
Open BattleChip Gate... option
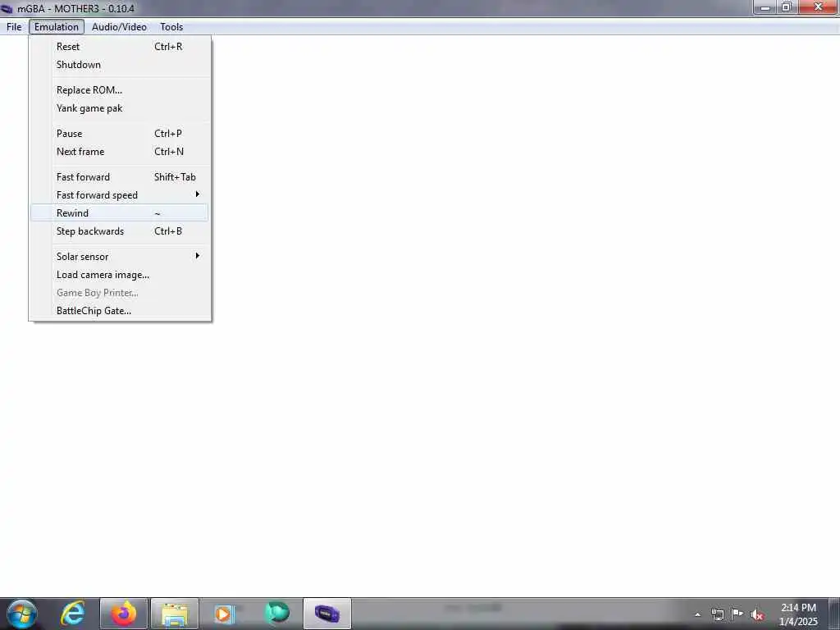click(120, 311)
